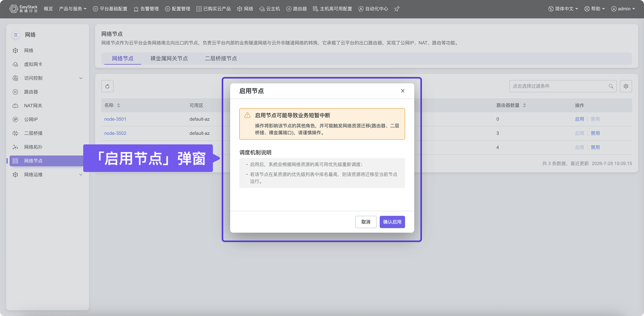Click the warning triangle icon in dialog

coord(247,115)
